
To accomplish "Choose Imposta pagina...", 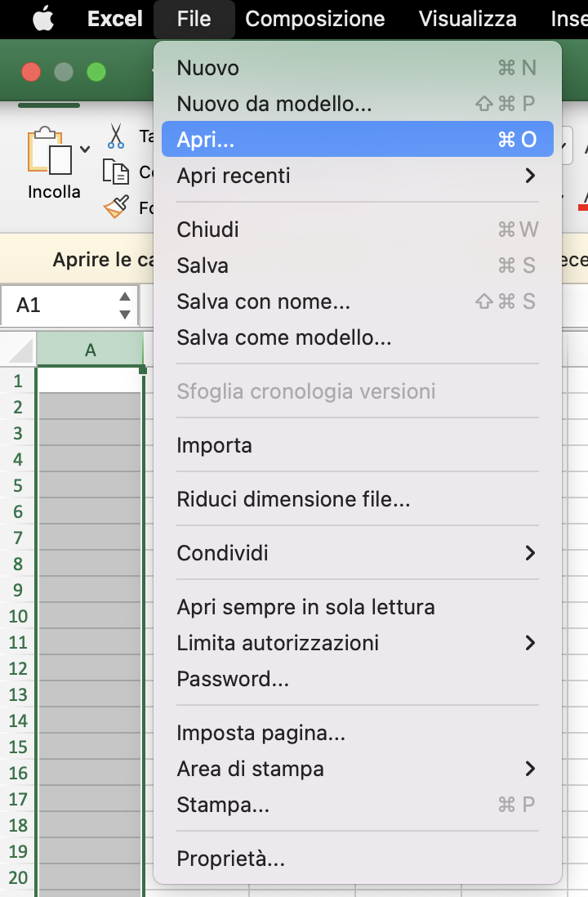I will (x=358, y=732).
